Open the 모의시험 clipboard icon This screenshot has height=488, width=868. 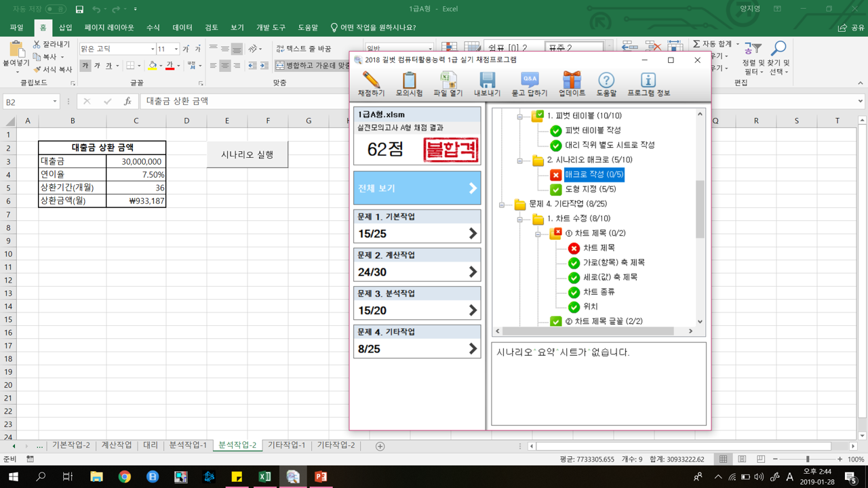pos(409,84)
